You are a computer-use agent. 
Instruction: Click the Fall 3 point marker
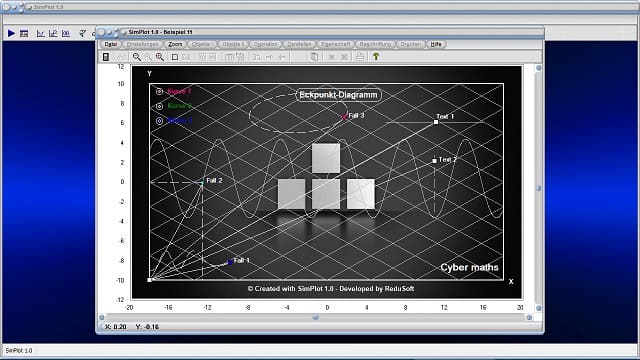click(x=344, y=117)
